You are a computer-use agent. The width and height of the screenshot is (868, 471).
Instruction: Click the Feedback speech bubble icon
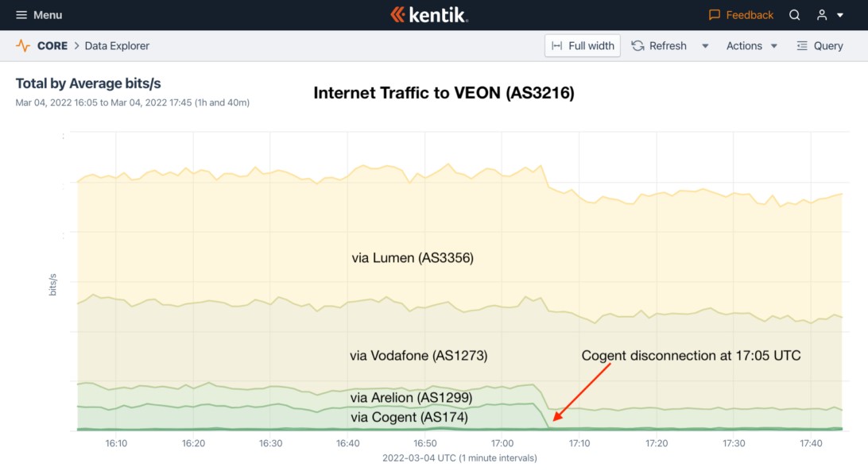click(x=715, y=15)
